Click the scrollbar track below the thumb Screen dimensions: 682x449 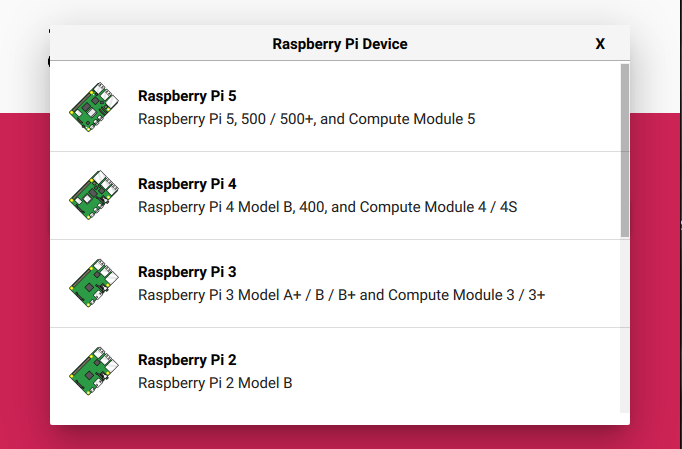[x=625, y=325]
